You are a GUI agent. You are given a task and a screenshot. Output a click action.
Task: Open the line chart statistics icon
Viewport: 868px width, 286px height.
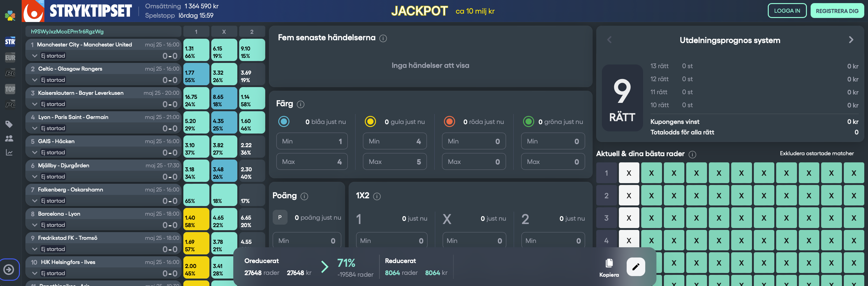point(9,153)
